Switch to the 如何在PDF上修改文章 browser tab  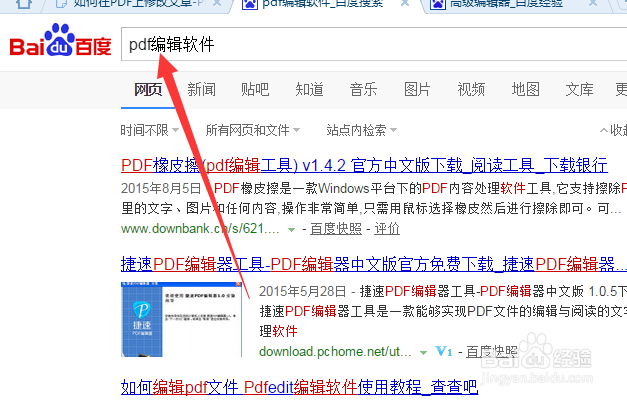coord(138,4)
